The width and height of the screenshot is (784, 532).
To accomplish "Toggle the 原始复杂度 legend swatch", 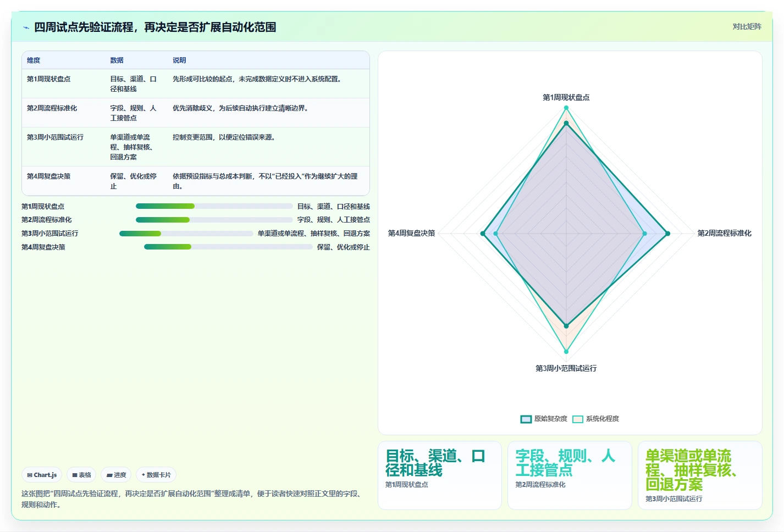I will (x=526, y=419).
